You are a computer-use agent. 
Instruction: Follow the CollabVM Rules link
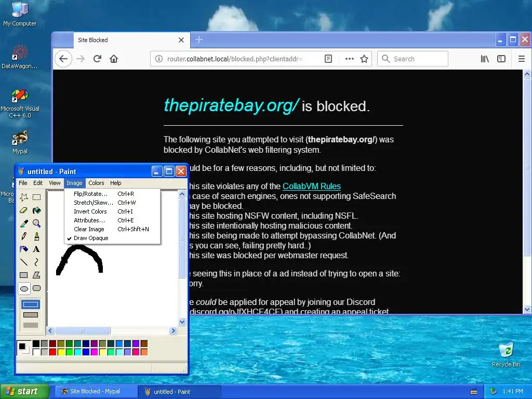(x=312, y=186)
